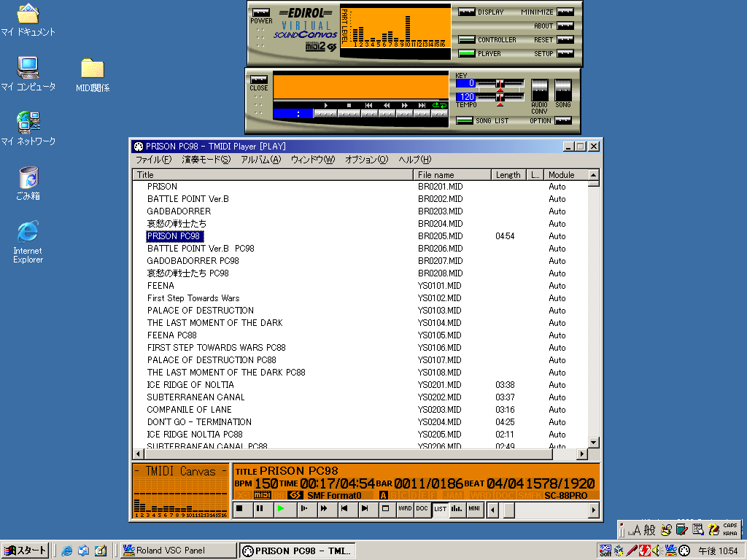Open OPTION on VSC player panel

pyautogui.click(x=562, y=120)
